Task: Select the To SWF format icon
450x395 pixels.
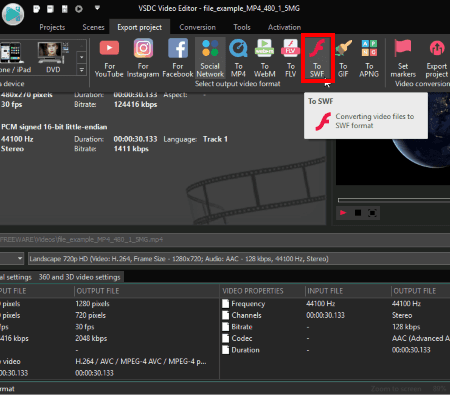Action: [x=317, y=58]
